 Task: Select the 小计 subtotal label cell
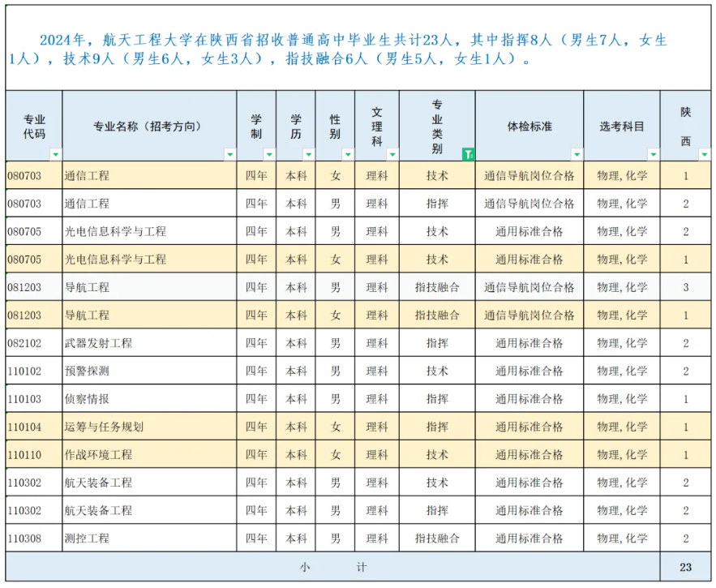click(x=333, y=567)
